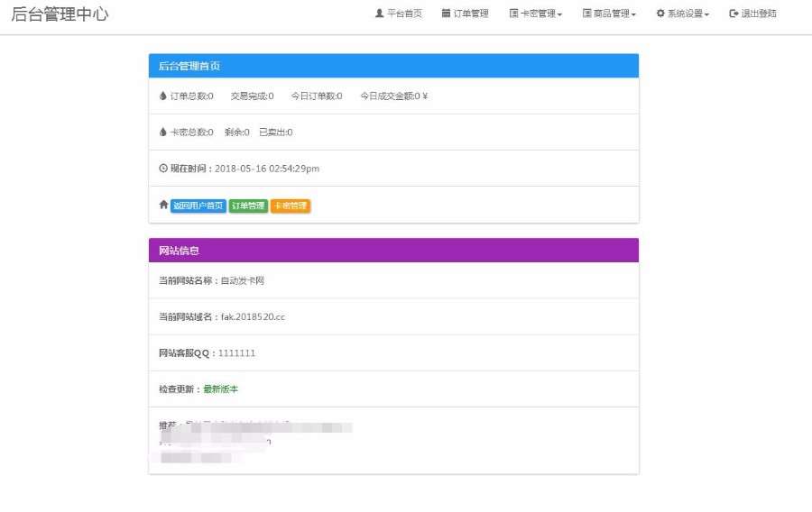Click the blue 返回用户首页 button

tap(198, 206)
